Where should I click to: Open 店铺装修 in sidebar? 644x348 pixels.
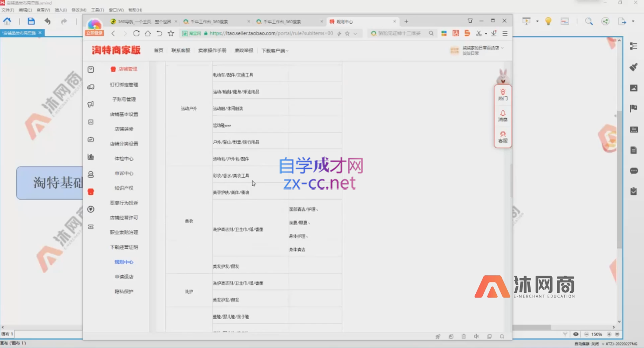124,129
